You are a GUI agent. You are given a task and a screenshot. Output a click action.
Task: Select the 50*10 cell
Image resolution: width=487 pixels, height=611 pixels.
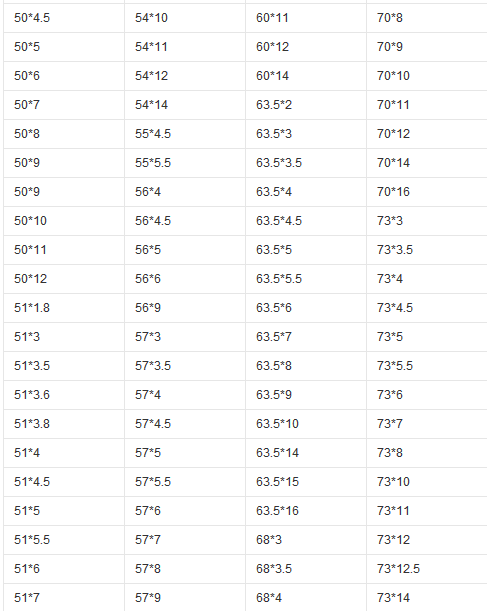[64, 221]
